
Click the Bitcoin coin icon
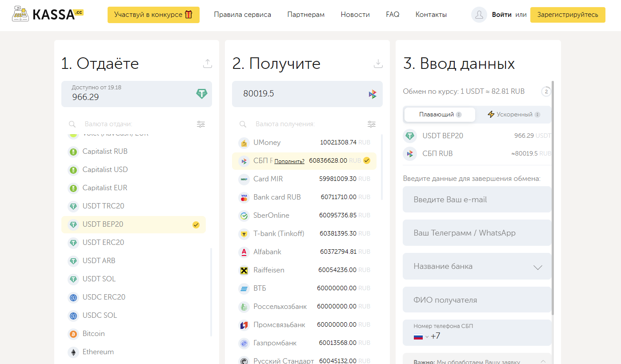coord(73,334)
